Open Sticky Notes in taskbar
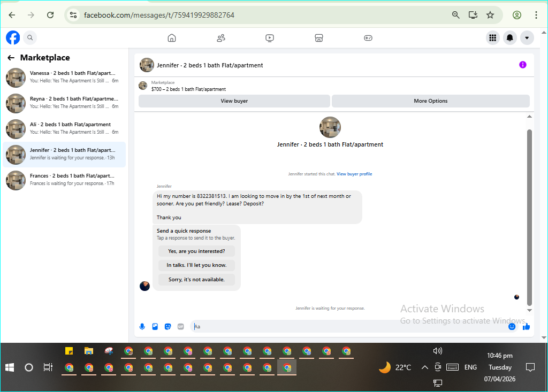This screenshot has height=392, width=548. pyautogui.click(x=69, y=351)
